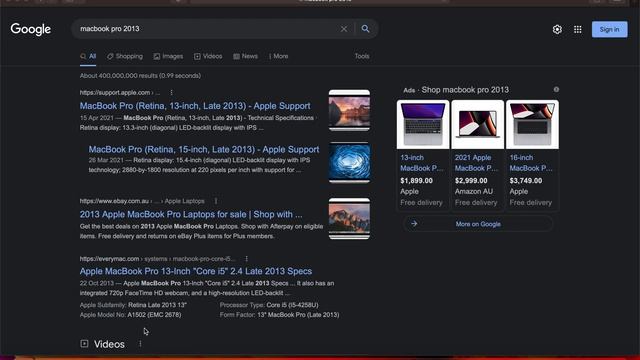Open the Google apps grid icon
The height and width of the screenshot is (360, 640).
[x=578, y=29]
